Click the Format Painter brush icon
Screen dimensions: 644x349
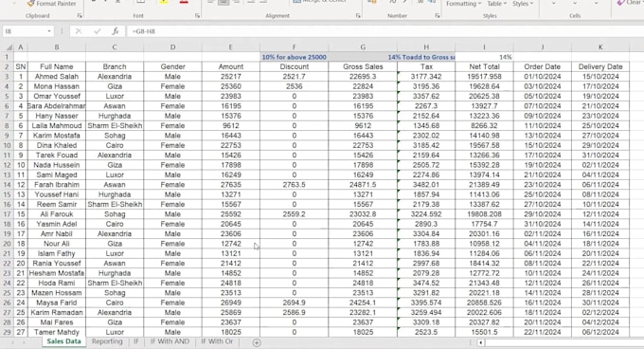point(30,3)
